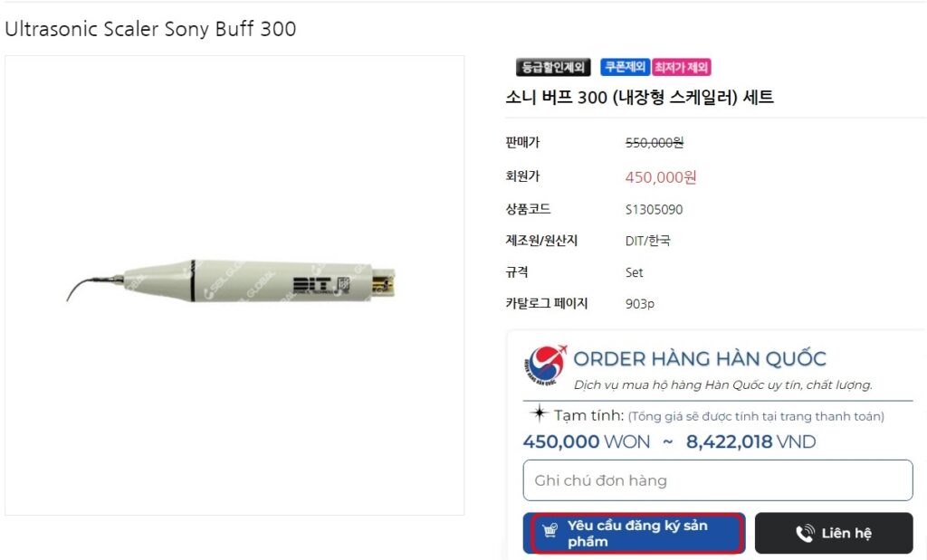Image resolution: width=927 pixels, height=560 pixels.
Task: Click the 450,000 WON estimate amount
Action: pyautogui.click(x=587, y=442)
